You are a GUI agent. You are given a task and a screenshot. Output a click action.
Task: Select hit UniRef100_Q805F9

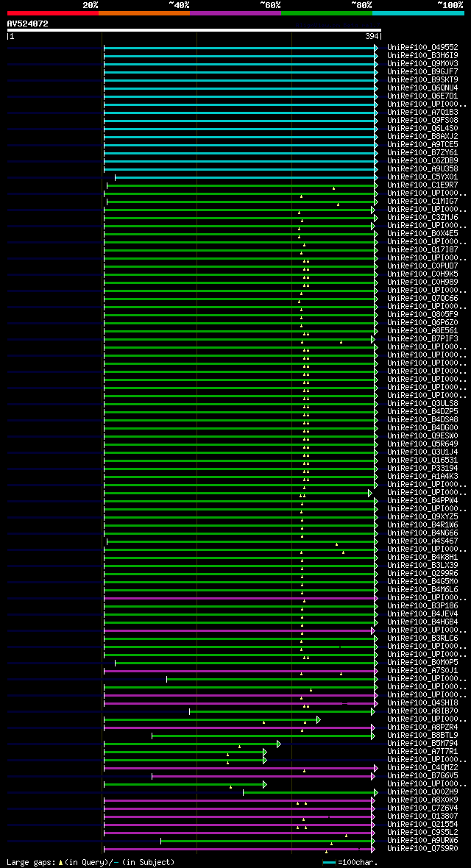tap(422, 314)
